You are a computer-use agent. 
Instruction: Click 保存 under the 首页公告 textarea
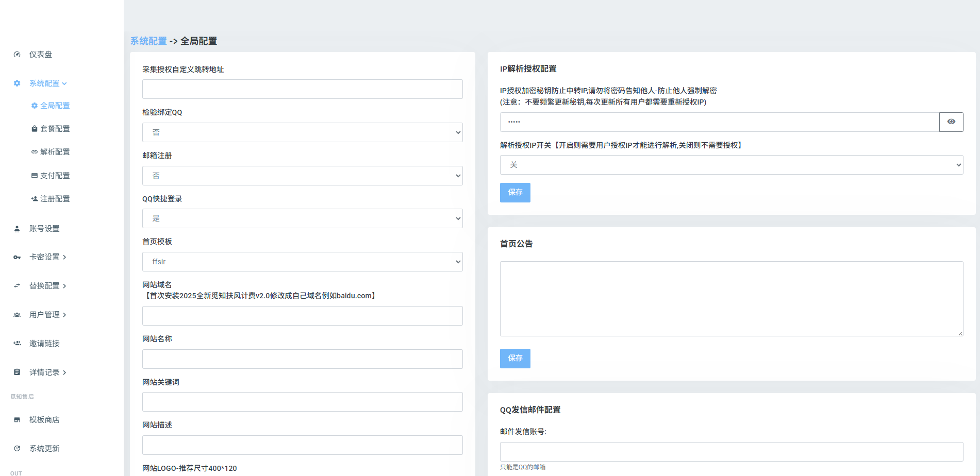coord(515,359)
